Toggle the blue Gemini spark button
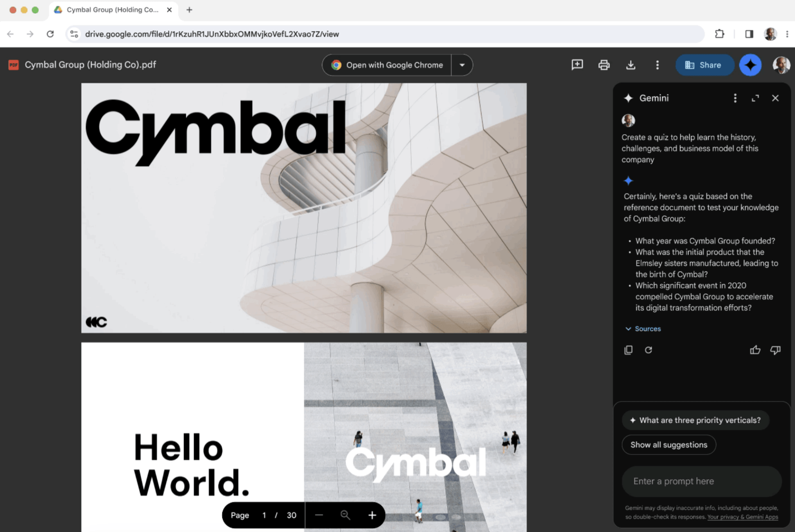 [750, 65]
